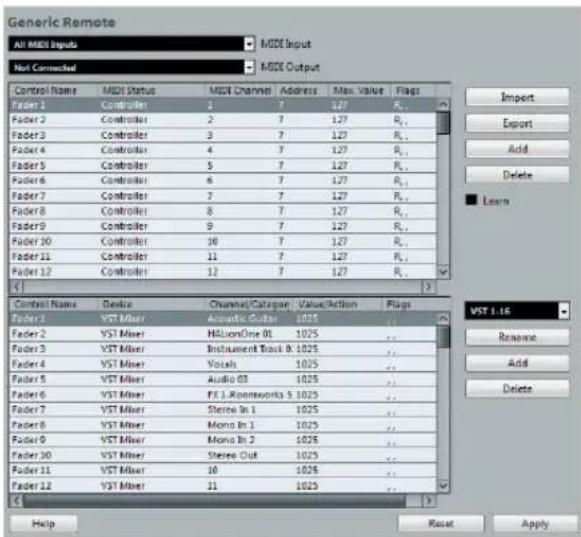This screenshot has height=537, width=581.
Task: Click the upper table vertical scrollbar thumb
Action: point(443,123)
